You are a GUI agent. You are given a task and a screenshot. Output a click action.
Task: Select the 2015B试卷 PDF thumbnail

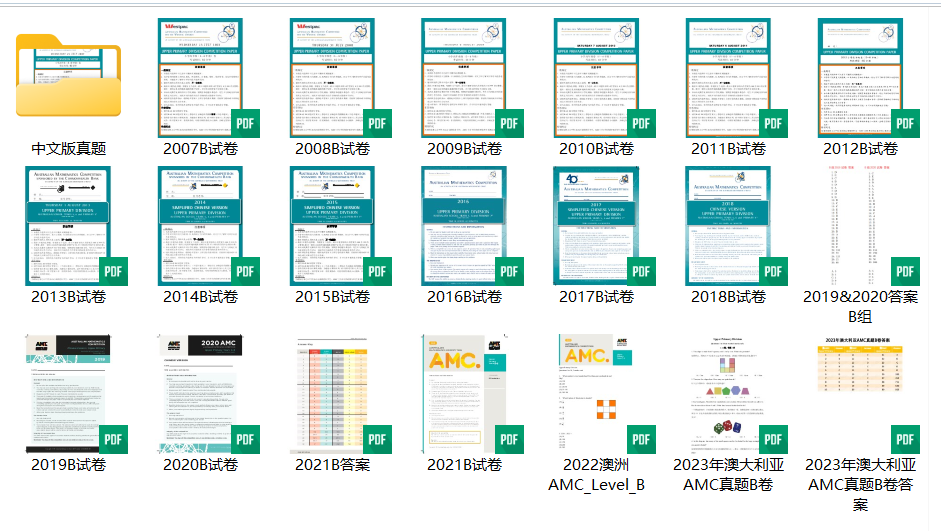tap(340, 226)
